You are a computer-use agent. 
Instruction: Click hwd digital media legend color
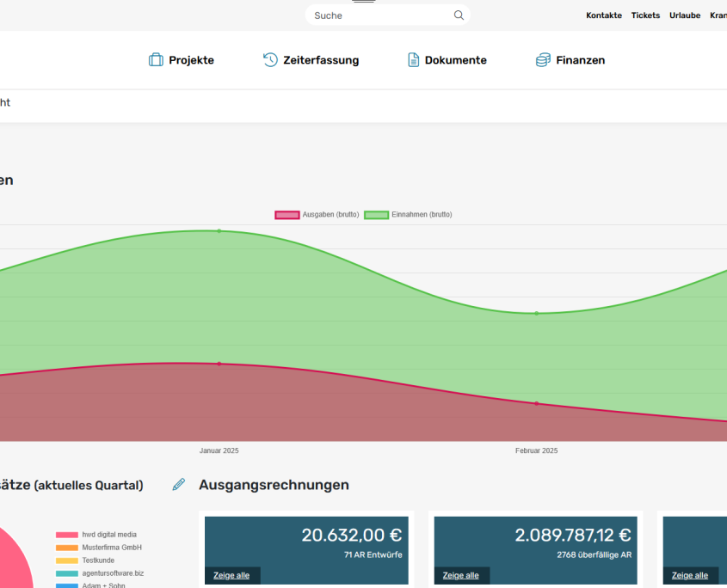tap(67, 535)
